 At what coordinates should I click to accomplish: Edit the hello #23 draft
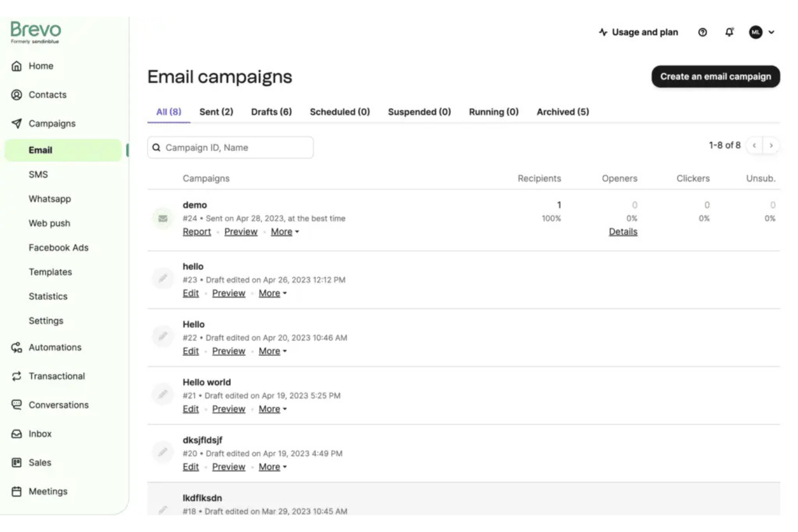click(x=191, y=293)
